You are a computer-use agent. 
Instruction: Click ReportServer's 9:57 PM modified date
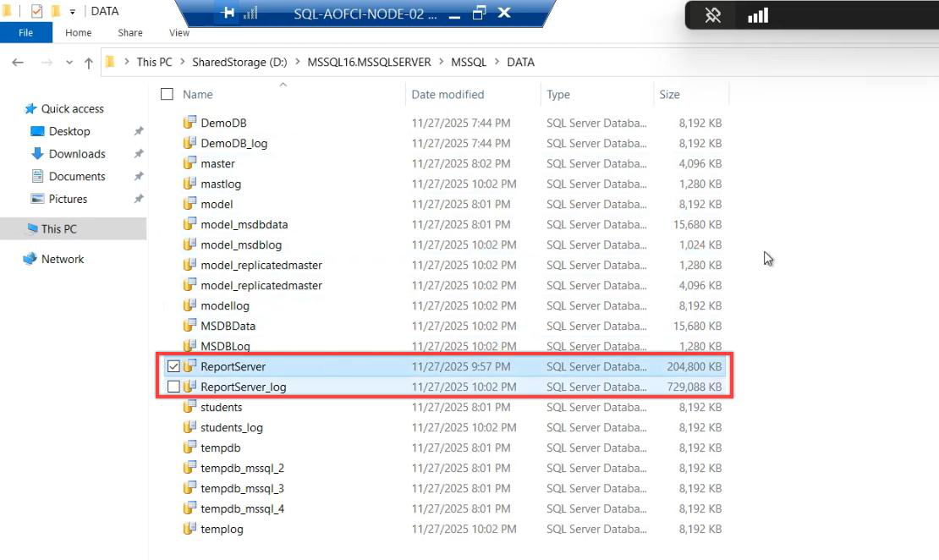(461, 366)
